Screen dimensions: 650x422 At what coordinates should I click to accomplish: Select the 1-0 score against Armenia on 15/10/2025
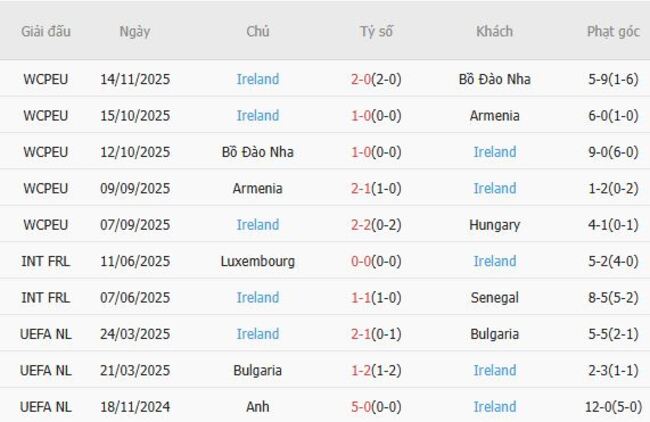(376, 115)
